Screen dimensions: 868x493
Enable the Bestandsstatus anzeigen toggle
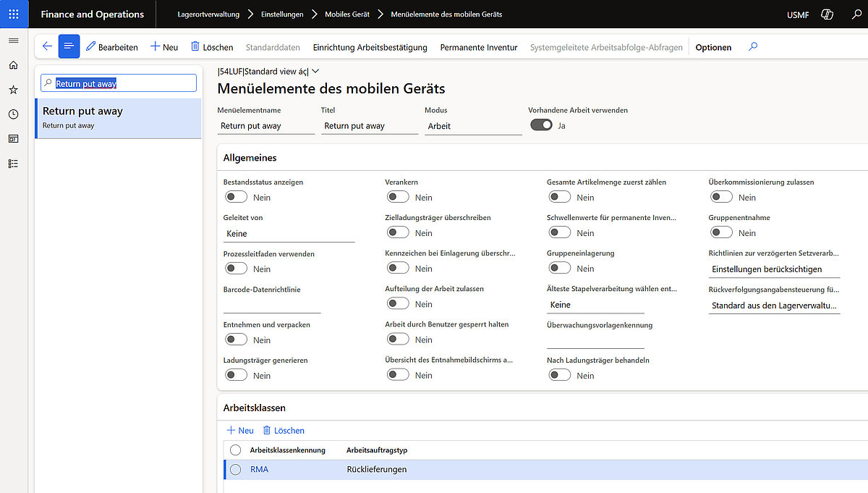(x=235, y=196)
